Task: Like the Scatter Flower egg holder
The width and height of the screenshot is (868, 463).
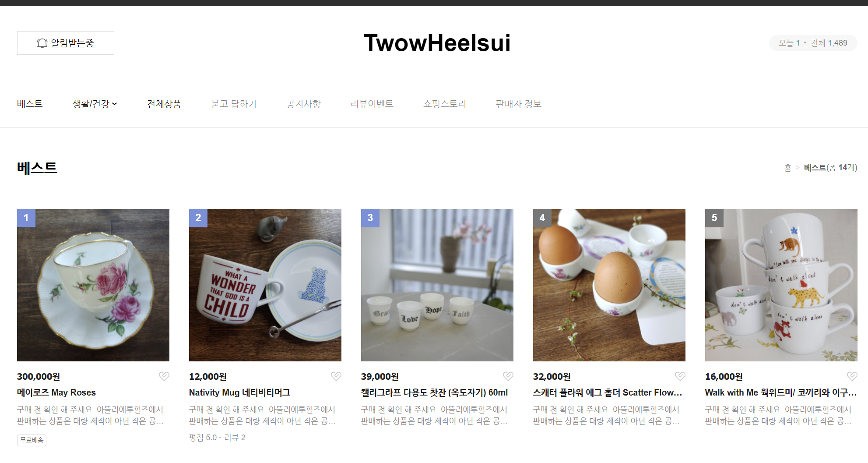Action: click(680, 376)
